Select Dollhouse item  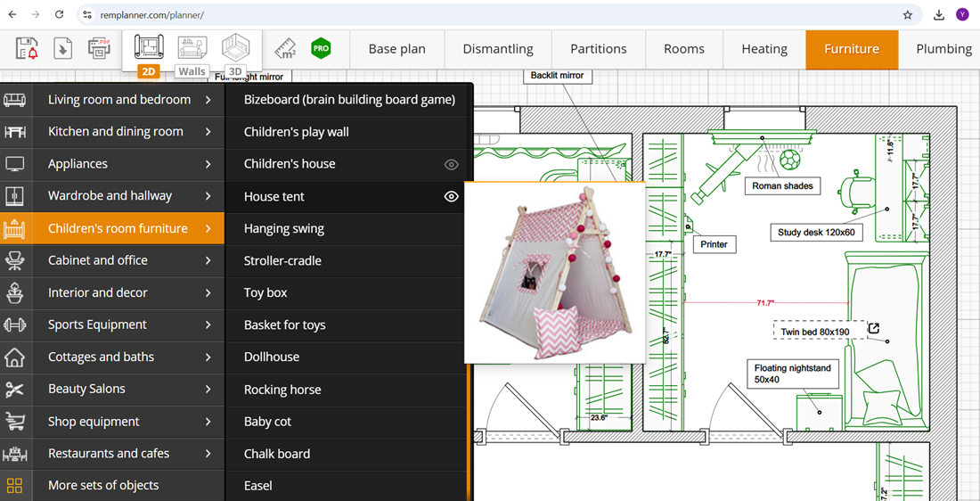347,357
